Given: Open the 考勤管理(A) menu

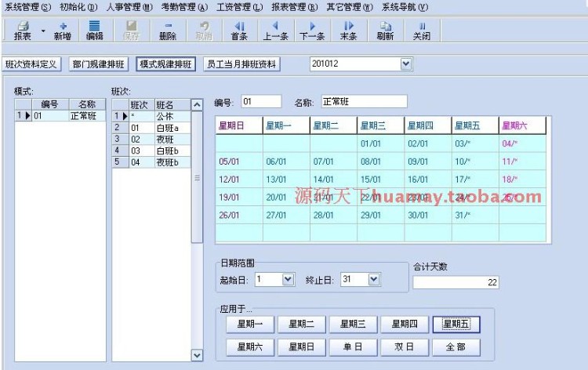Looking at the screenshot, I should point(184,7).
